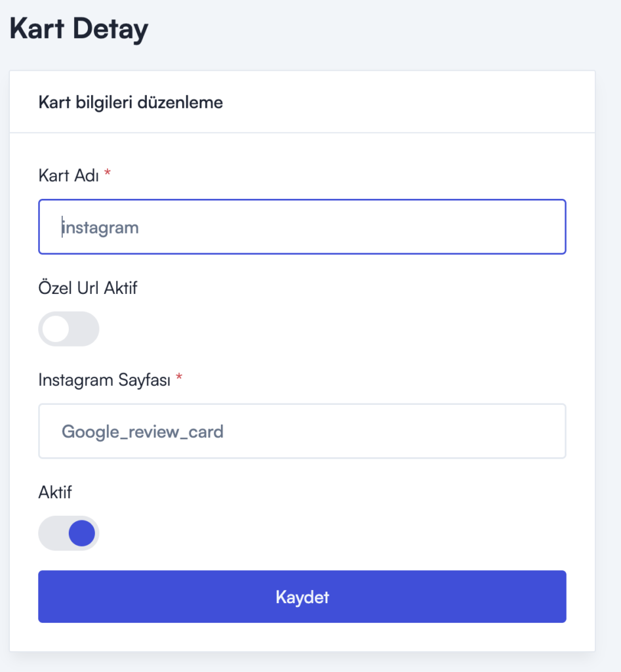
Task: Click the Kart Adı input field
Action: 302,227
